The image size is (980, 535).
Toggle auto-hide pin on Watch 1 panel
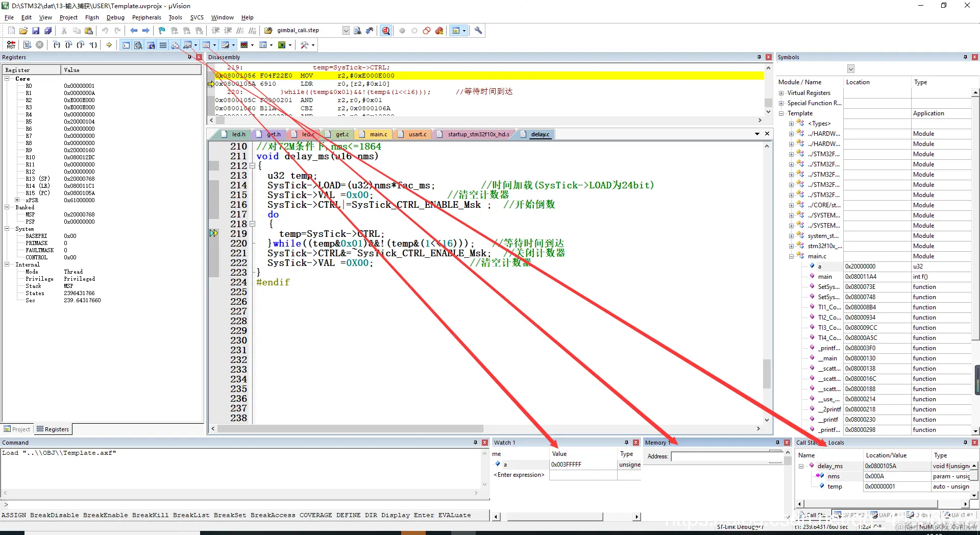(626, 443)
